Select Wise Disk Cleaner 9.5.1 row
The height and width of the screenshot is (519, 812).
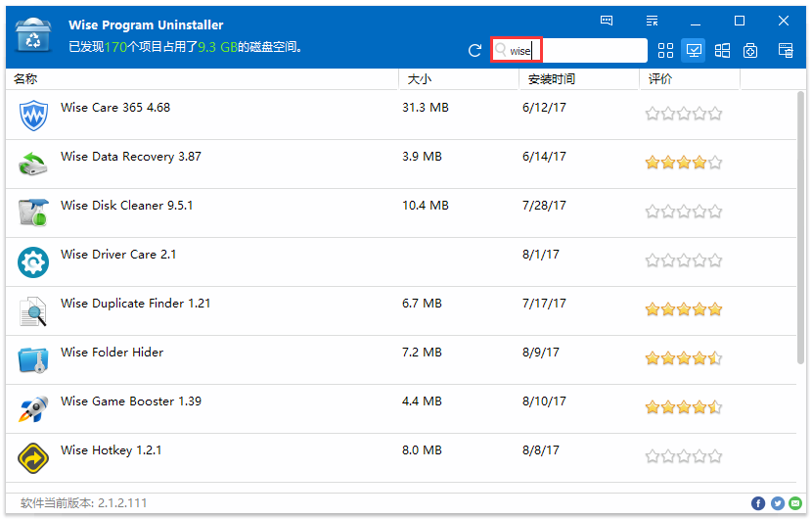126,206
